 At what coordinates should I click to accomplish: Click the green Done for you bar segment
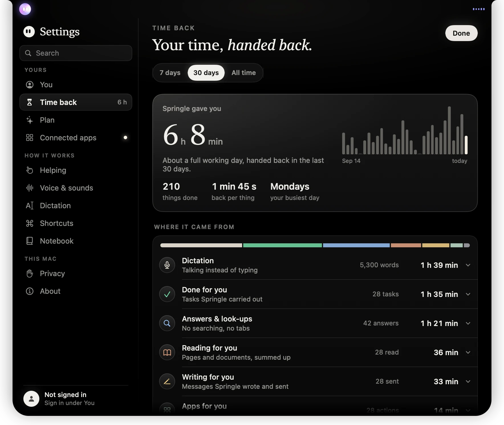coord(283,245)
